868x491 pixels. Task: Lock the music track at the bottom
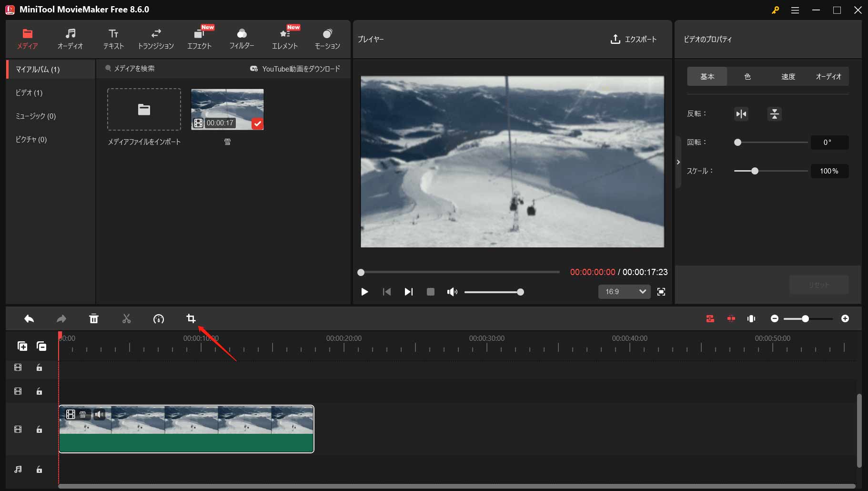[40, 470]
